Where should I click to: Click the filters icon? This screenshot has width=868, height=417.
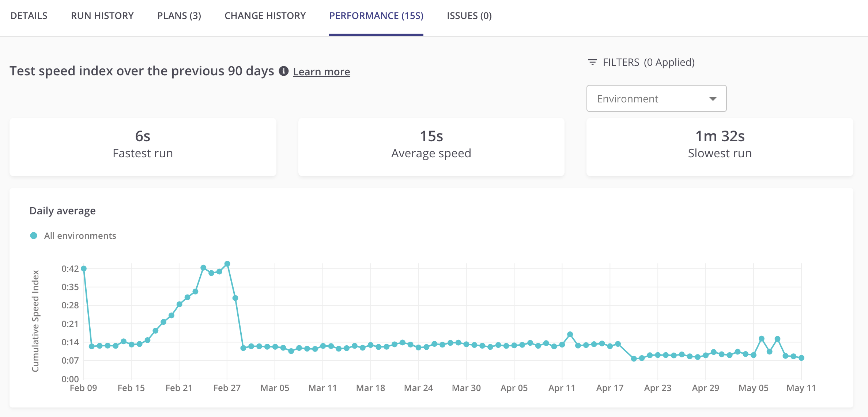click(x=592, y=62)
